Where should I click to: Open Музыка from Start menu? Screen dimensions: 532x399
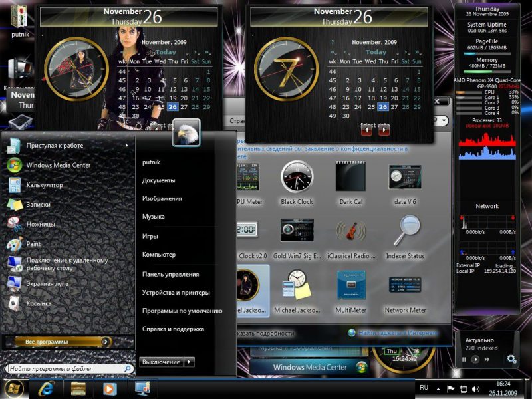click(x=154, y=217)
